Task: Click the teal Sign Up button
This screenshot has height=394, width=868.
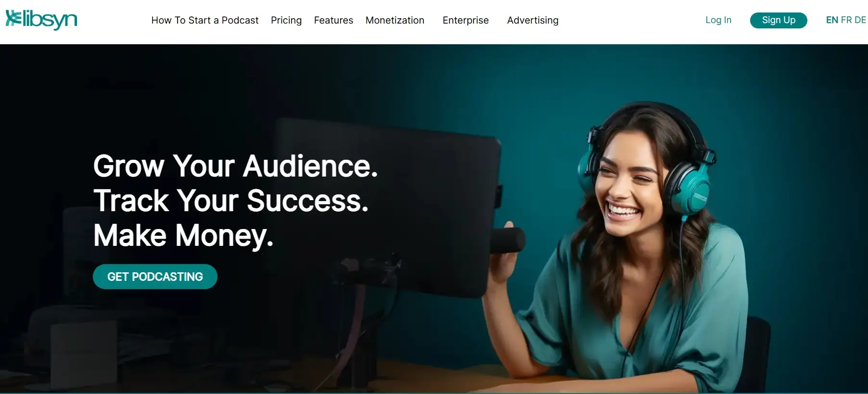Action: pos(779,20)
